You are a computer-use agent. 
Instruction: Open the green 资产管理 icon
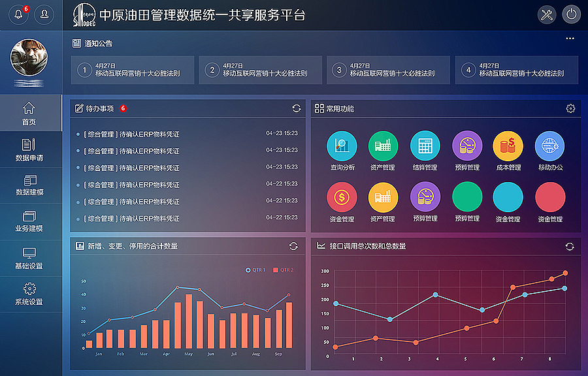(x=383, y=146)
